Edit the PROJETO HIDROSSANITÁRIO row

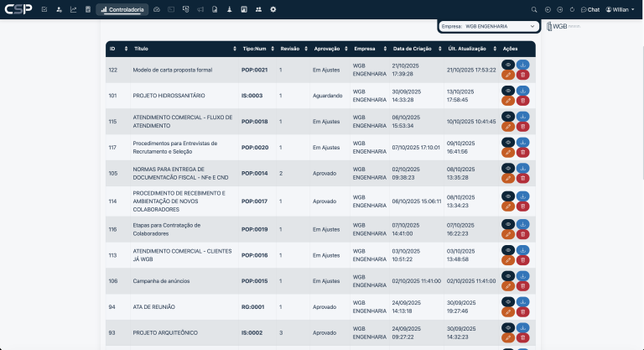pos(508,101)
